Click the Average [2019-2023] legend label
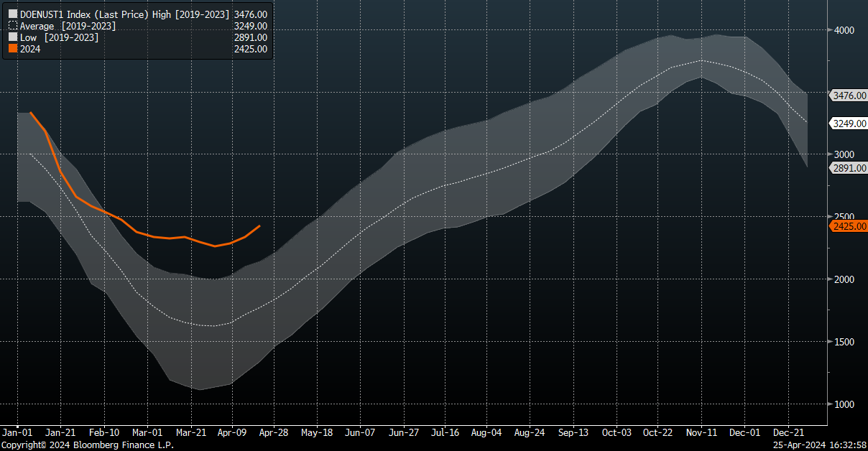868x451 pixels. click(x=68, y=26)
